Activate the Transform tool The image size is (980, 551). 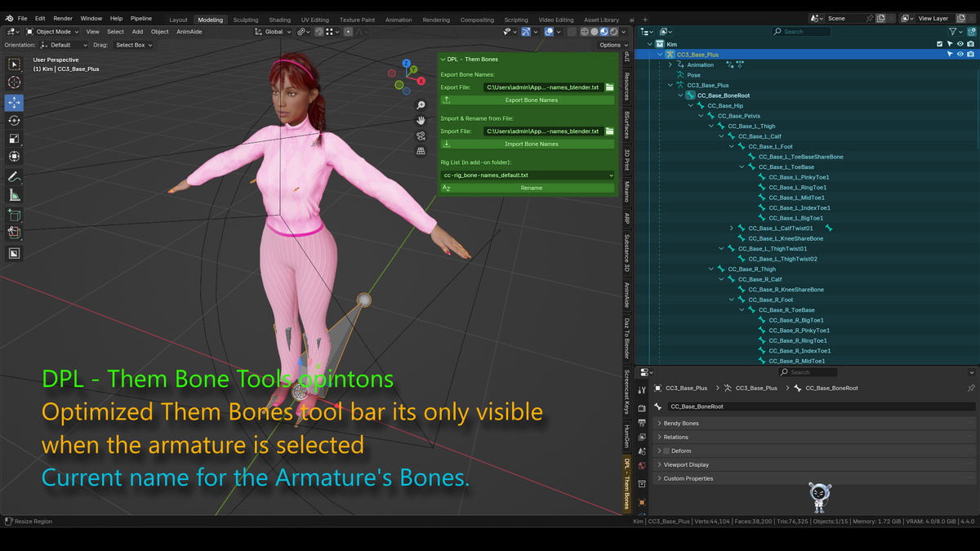pos(14,157)
